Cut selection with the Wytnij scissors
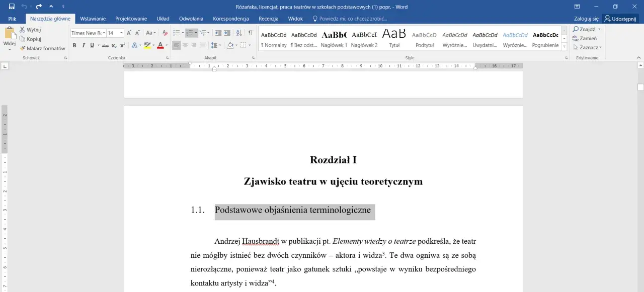 [x=30, y=30]
